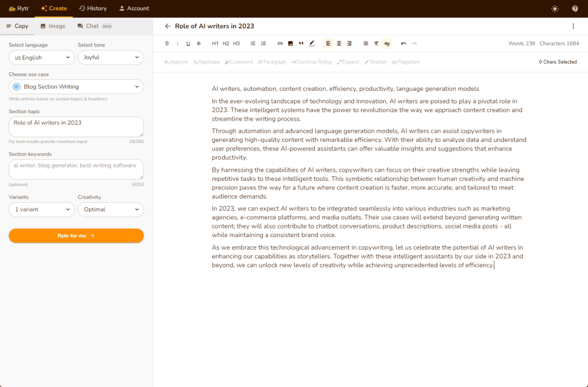Screen dimensions: 588x387
Task: Align text to the right
Action: 349,44
